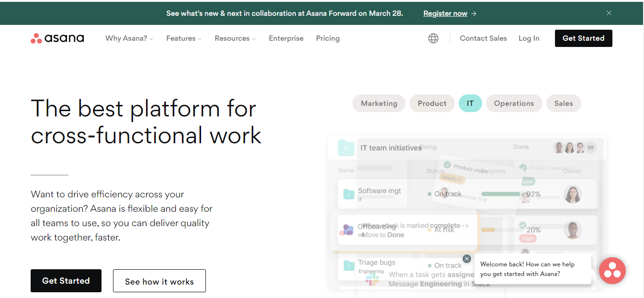Open the language globe selector

coord(433,38)
